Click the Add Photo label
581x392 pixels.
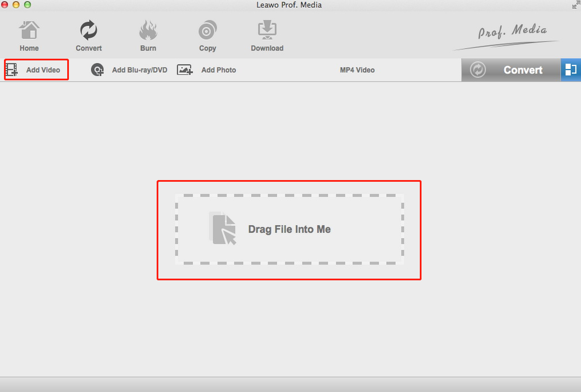click(x=219, y=70)
